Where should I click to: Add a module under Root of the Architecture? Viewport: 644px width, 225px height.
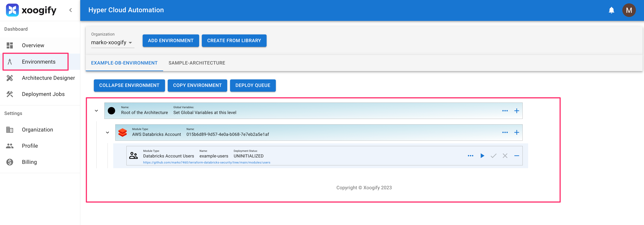click(516, 111)
